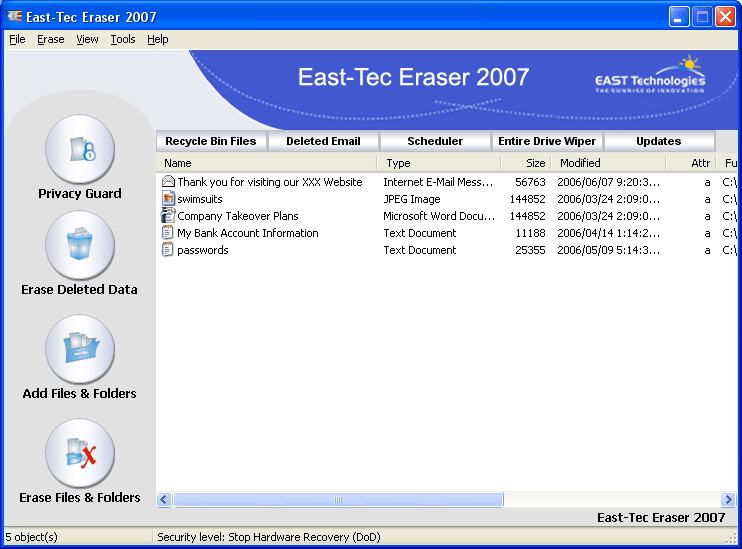Click the horizontal scrollbar left arrow
This screenshot has height=549, width=742.
click(165, 499)
